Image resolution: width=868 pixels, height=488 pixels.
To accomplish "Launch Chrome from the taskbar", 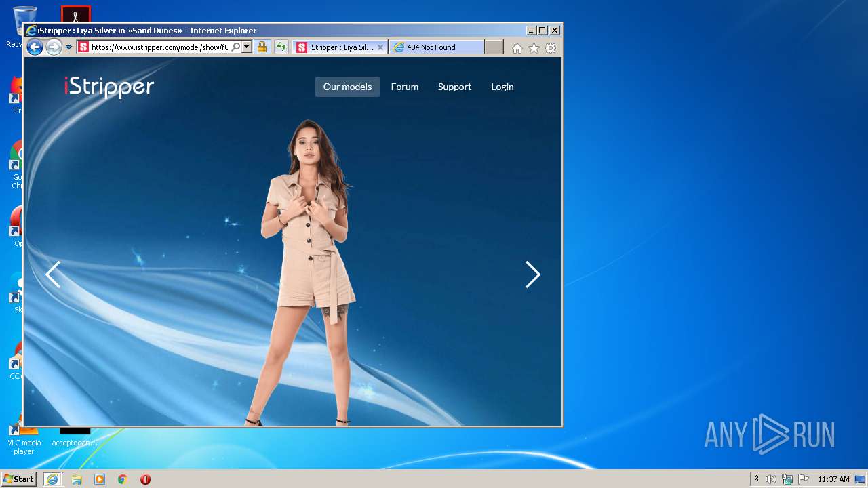I will point(123,479).
